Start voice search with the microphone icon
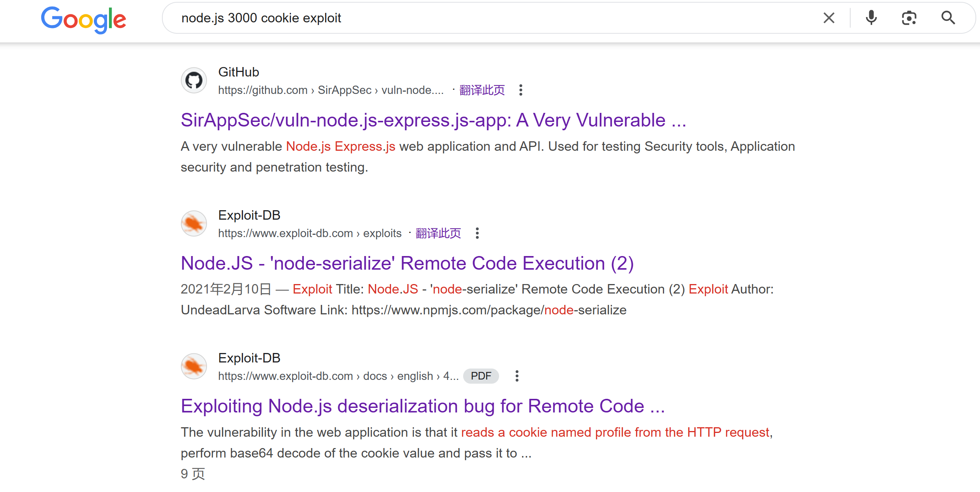This screenshot has width=980, height=492. coord(871,18)
